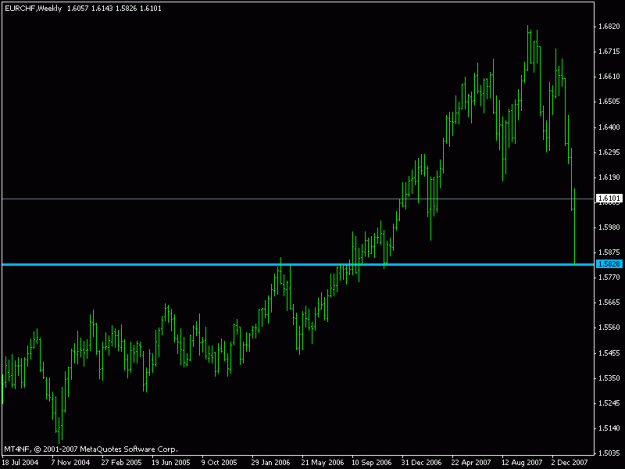Click the 1.6190 price scale value
The image size is (625, 469).
coord(609,177)
